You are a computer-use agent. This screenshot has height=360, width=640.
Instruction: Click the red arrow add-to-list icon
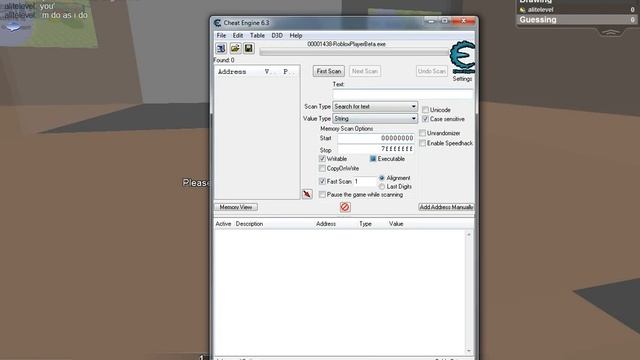point(307,194)
